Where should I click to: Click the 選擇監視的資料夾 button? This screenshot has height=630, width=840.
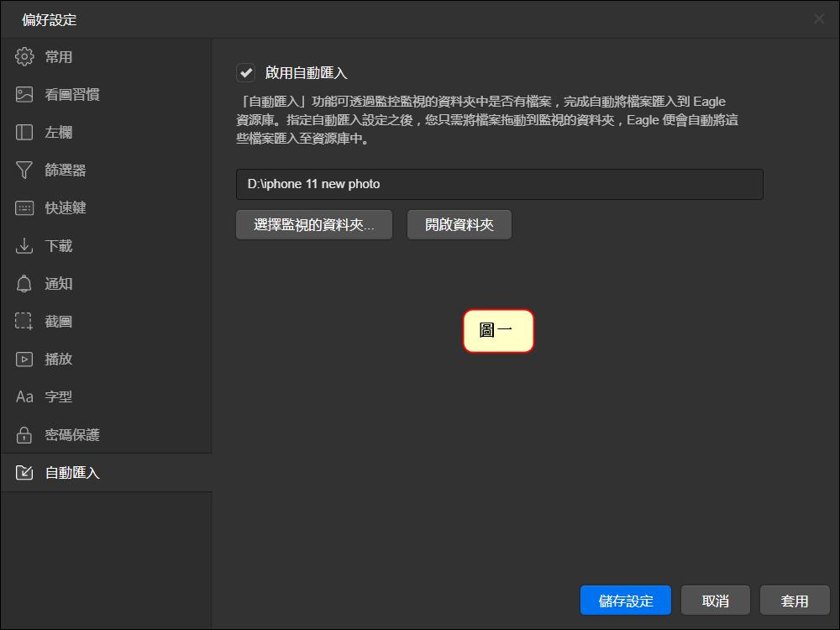(x=313, y=224)
